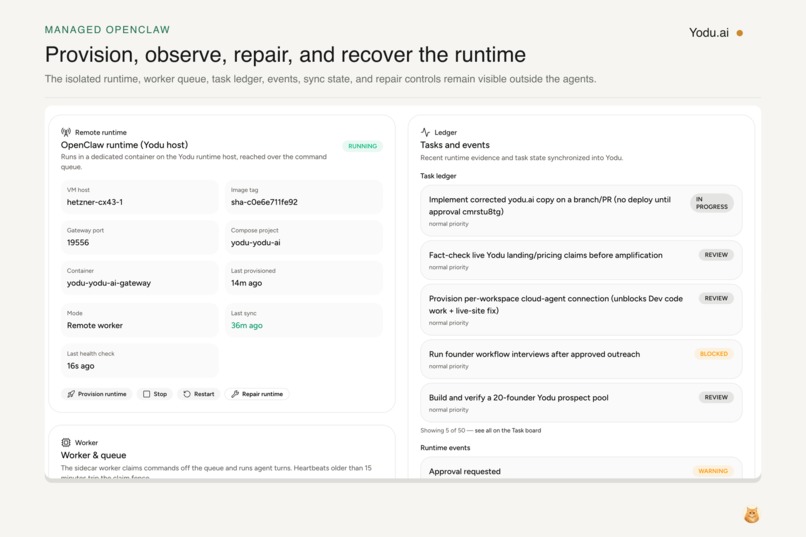This screenshot has width=806, height=537.
Task: Click the Restart button label
Action: [204, 394]
